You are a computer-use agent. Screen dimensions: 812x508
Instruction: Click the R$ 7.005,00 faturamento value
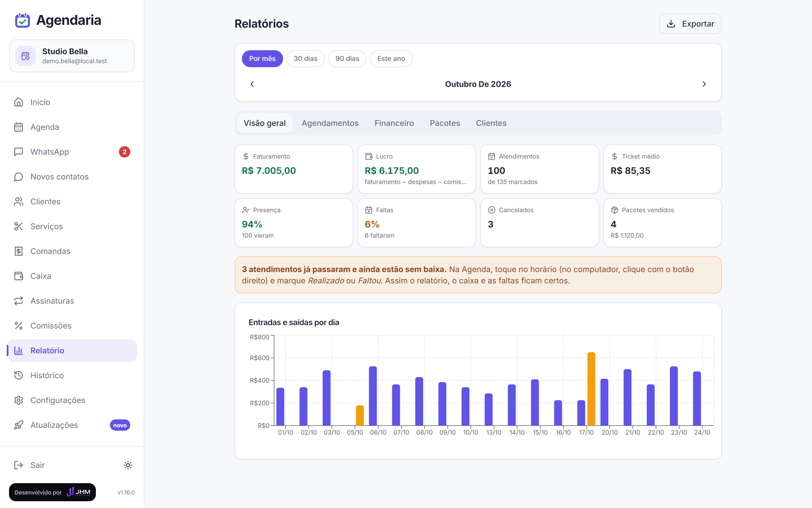tap(269, 171)
